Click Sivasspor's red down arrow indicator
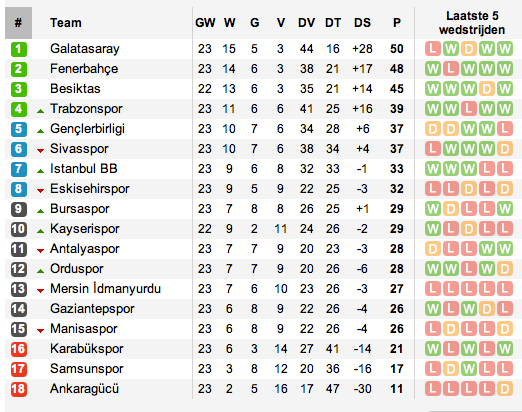Viewport: 522px width, 412px height. point(40,151)
